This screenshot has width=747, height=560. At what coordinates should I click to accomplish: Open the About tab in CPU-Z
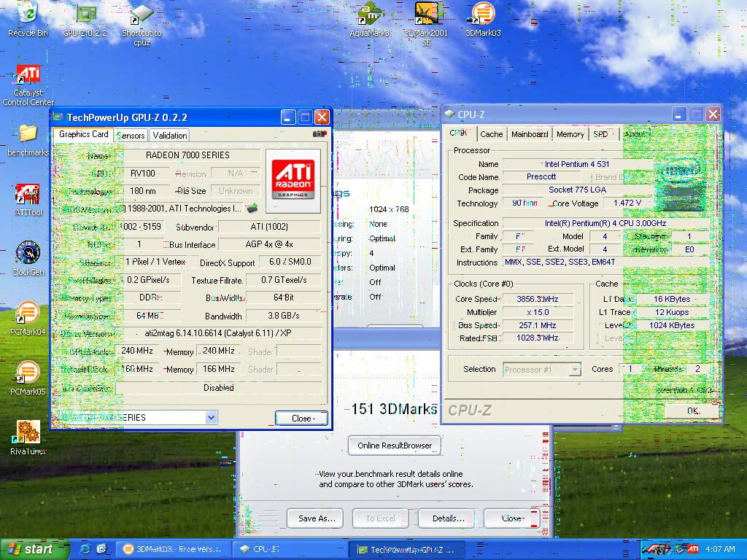click(x=635, y=134)
